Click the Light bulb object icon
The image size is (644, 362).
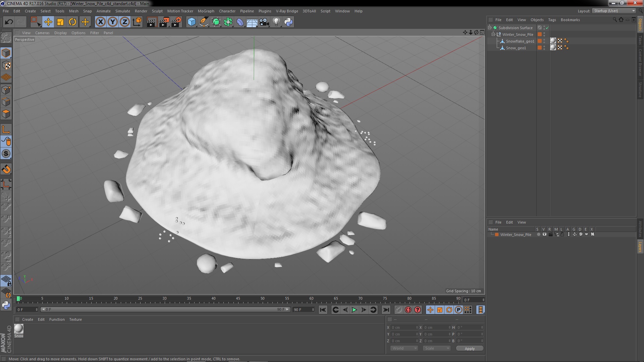[276, 22]
